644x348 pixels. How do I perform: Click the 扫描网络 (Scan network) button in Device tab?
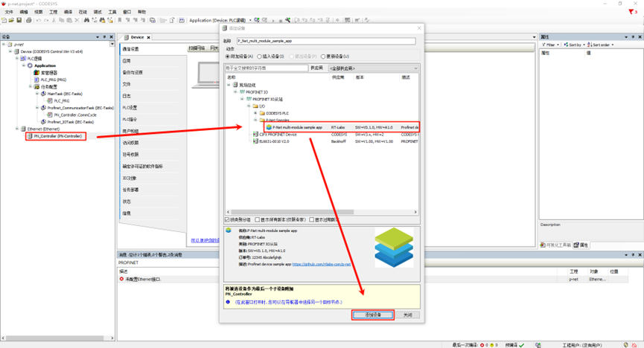197,48
